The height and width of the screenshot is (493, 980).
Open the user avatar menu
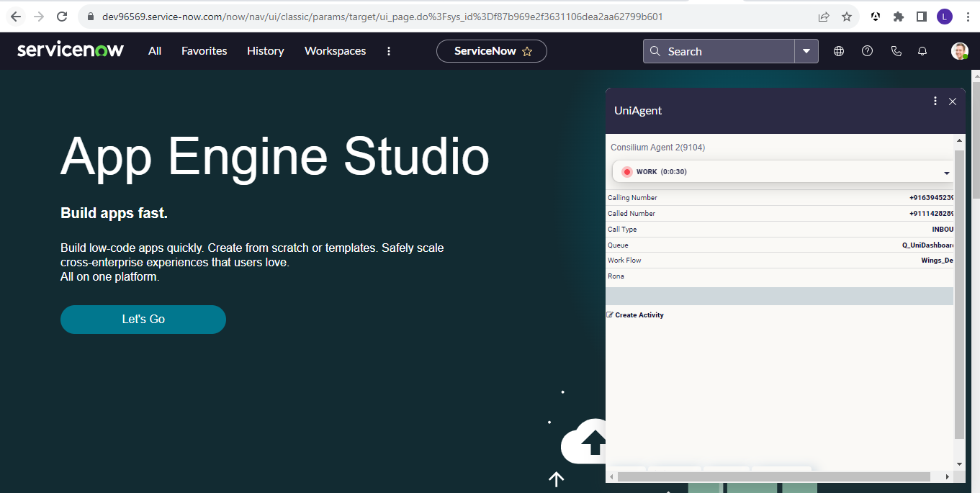point(959,51)
